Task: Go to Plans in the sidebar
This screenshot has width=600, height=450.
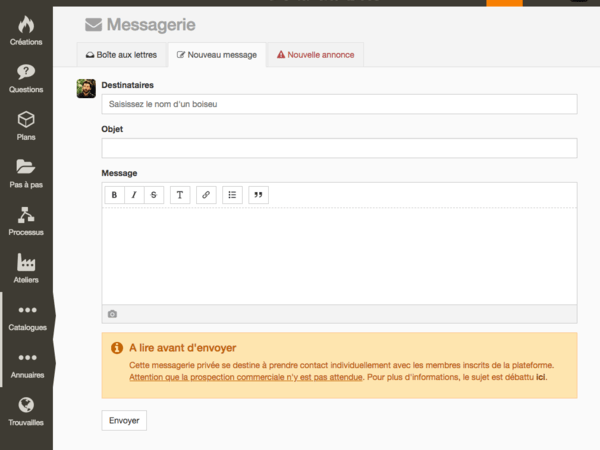Action: 26,126
